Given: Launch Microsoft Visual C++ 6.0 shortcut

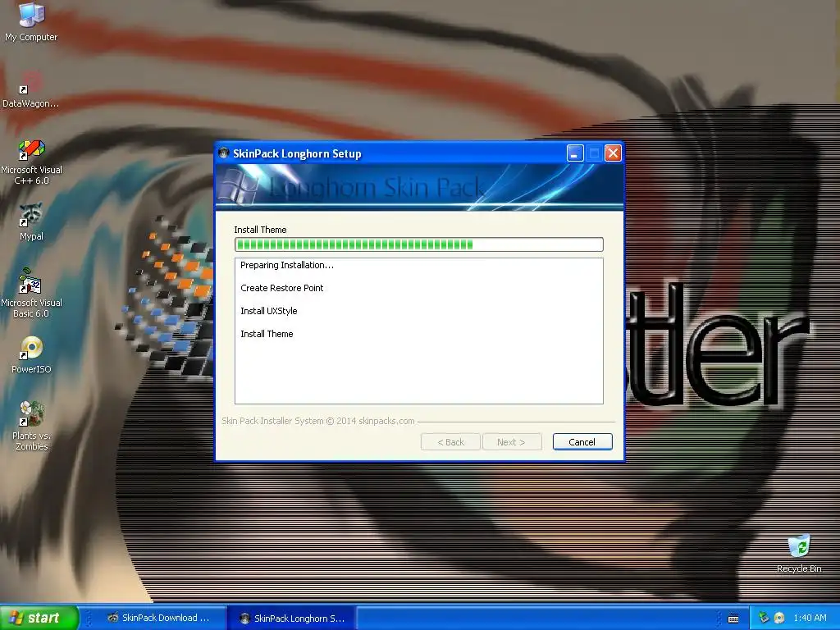Looking at the screenshot, I should [x=31, y=162].
